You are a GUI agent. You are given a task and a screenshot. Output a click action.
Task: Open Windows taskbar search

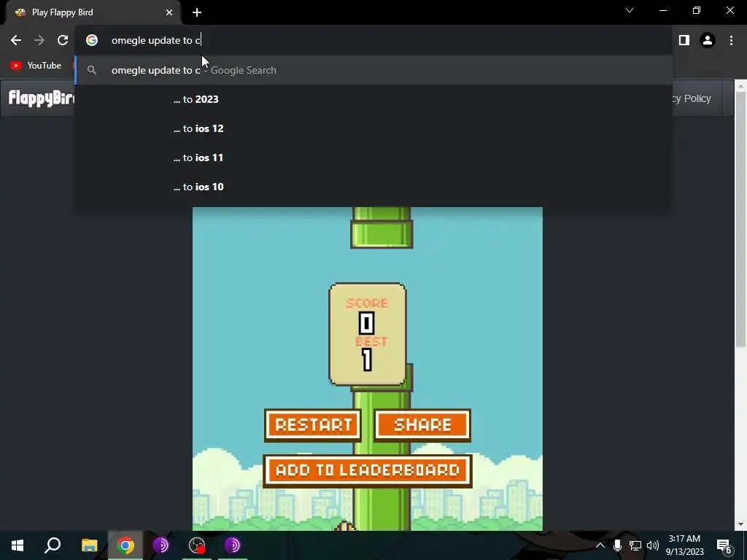coord(53,545)
